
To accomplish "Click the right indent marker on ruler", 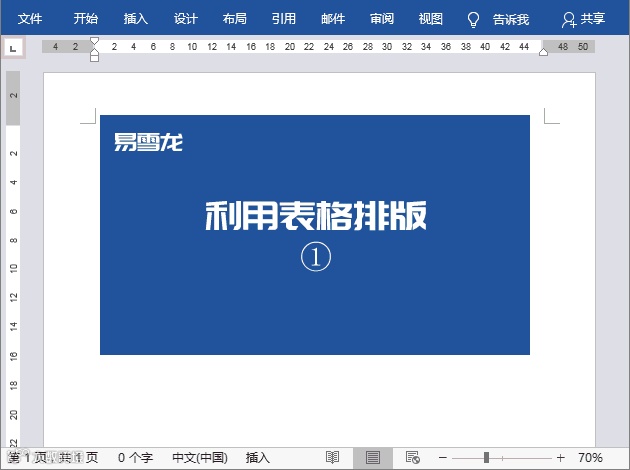I will 543,52.
